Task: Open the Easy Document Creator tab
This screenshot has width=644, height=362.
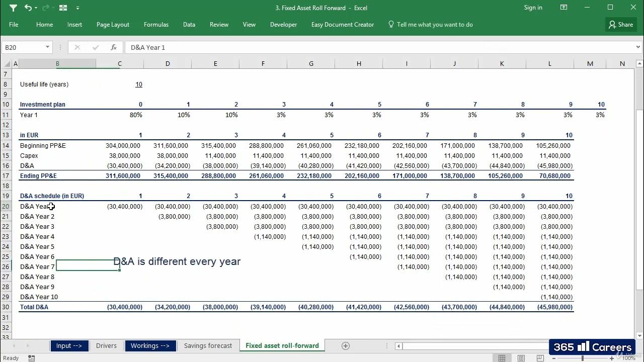Action: coord(343,25)
